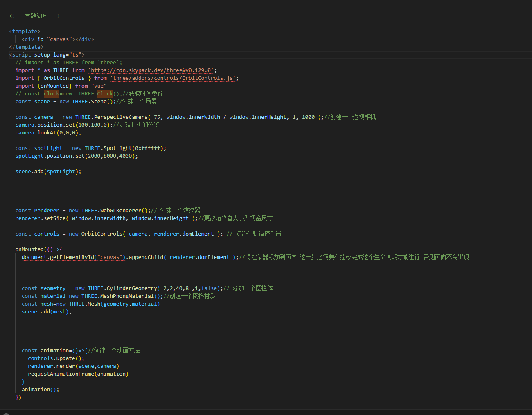The height and width of the screenshot is (415, 532).
Task: Click THREE.Scene() constructor call
Action: (x=92, y=102)
